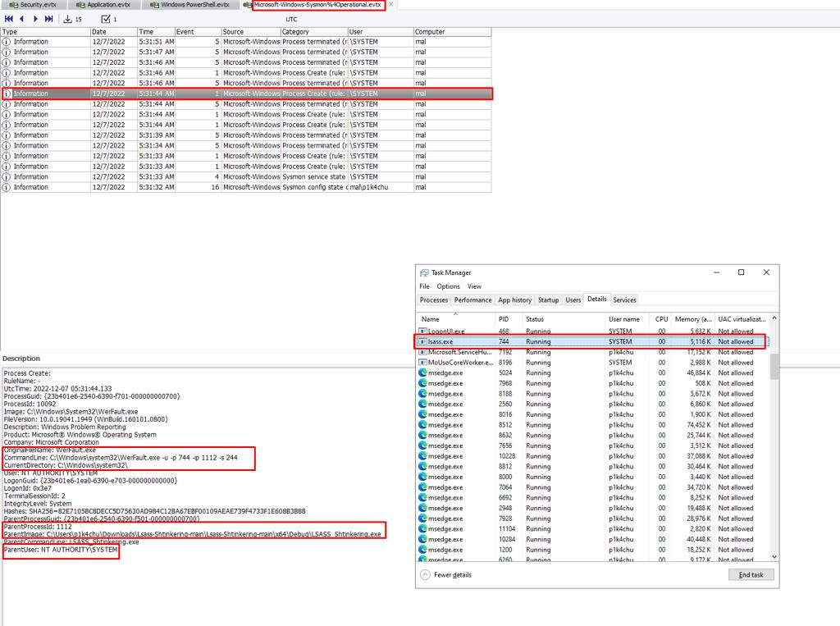Image resolution: width=840 pixels, height=626 pixels.
Task: Switch to the Services tab
Action: [624, 300]
